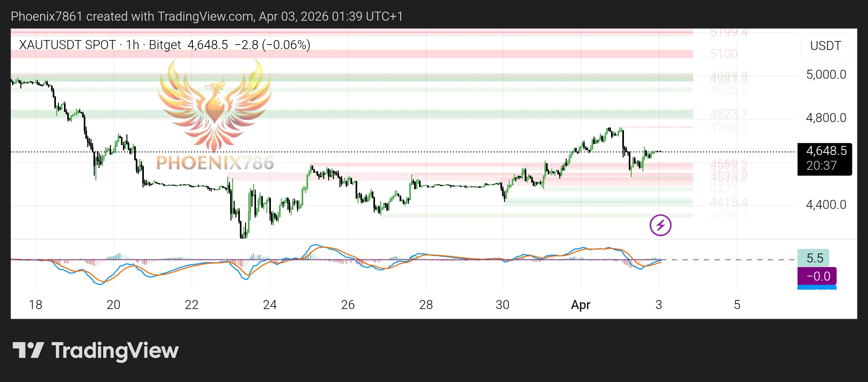Click the PHOENIX786 watermark text
The width and height of the screenshot is (868, 382).
click(x=215, y=163)
